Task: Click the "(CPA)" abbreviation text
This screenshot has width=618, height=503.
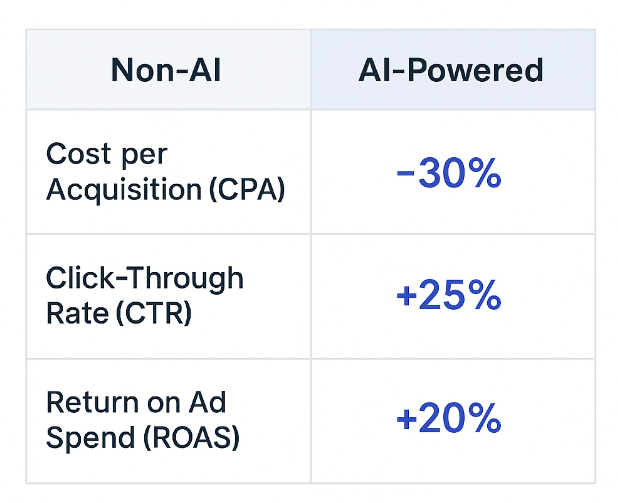Action: click(247, 189)
